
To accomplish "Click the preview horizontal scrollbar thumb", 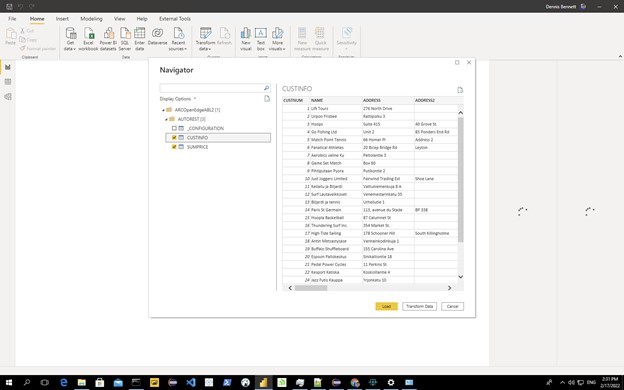I will 311,288.
